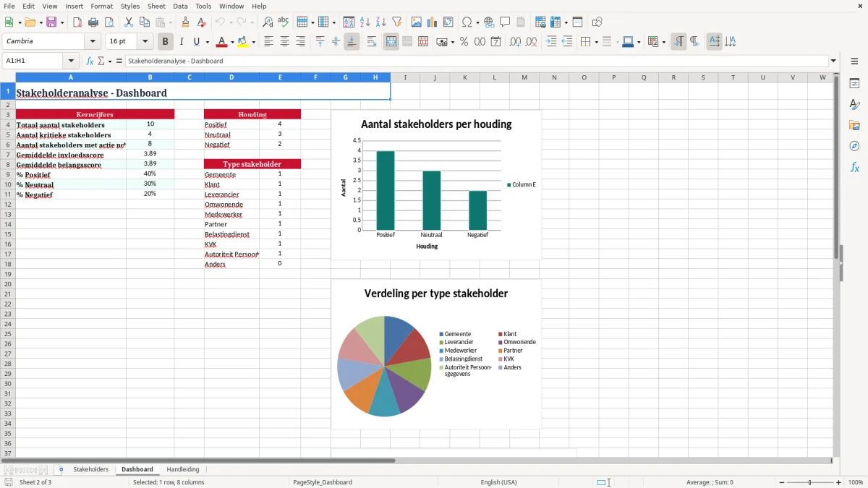Image resolution: width=868 pixels, height=488 pixels.
Task: Open the Conditional Formatting dropdown arrow
Action: coord(664,42)
